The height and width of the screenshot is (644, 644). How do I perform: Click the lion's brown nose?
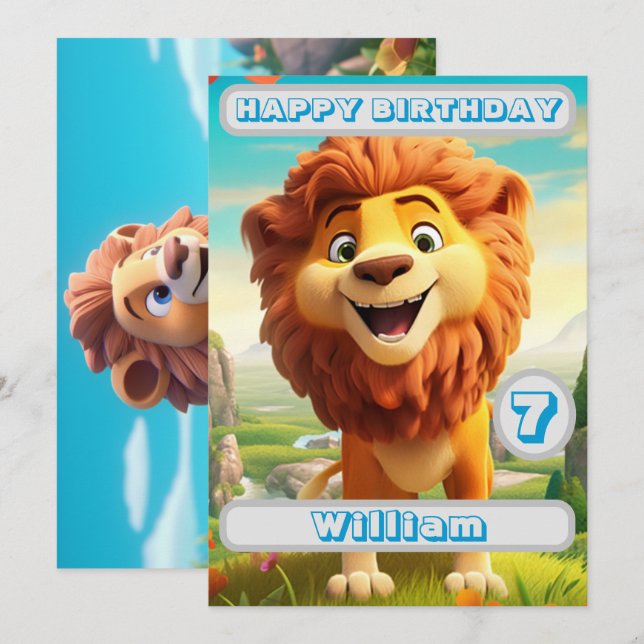[383, 269]
